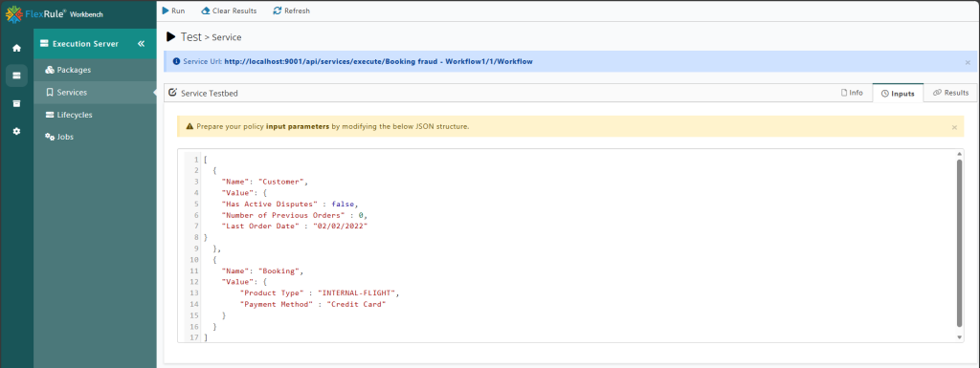Click the Test breadcrumb heading
The image size is (980, 368).
[190, 36]
